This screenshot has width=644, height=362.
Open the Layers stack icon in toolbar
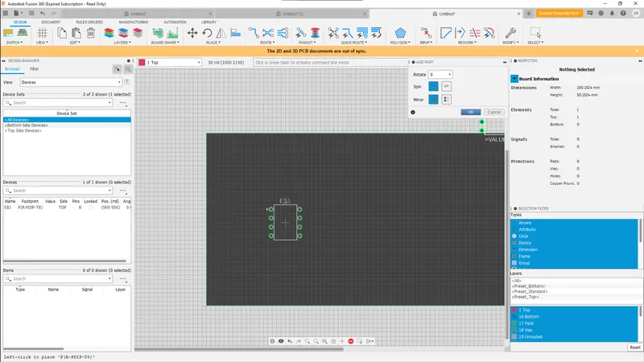[109, 33]
